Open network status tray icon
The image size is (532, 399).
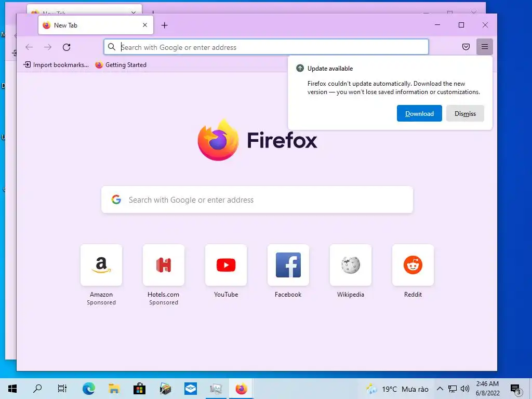(x=453, y=389)
